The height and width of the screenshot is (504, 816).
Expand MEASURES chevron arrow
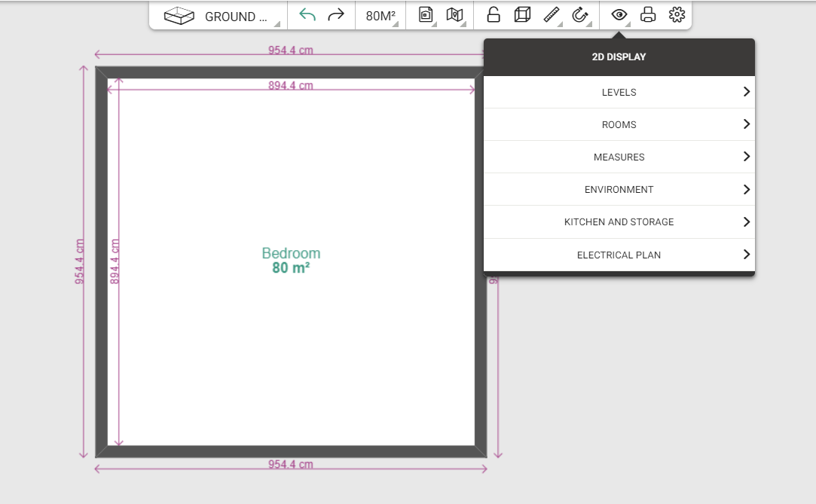747,157
